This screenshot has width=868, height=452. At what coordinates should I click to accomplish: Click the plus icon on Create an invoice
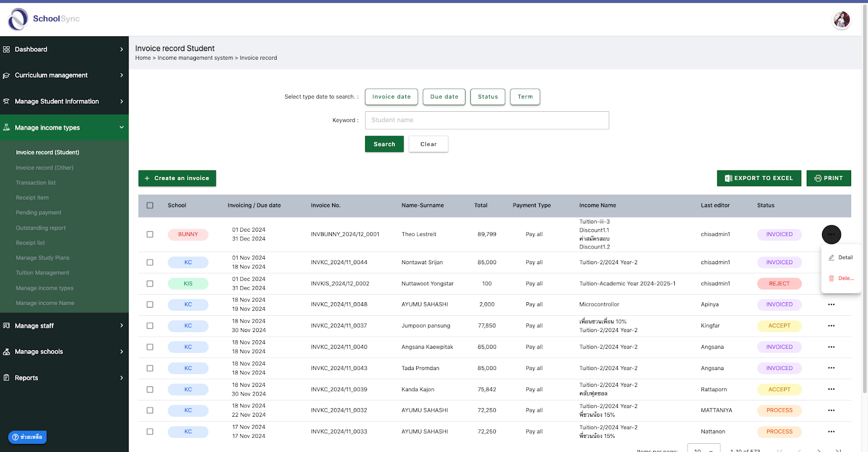click(x=147, y=178)
